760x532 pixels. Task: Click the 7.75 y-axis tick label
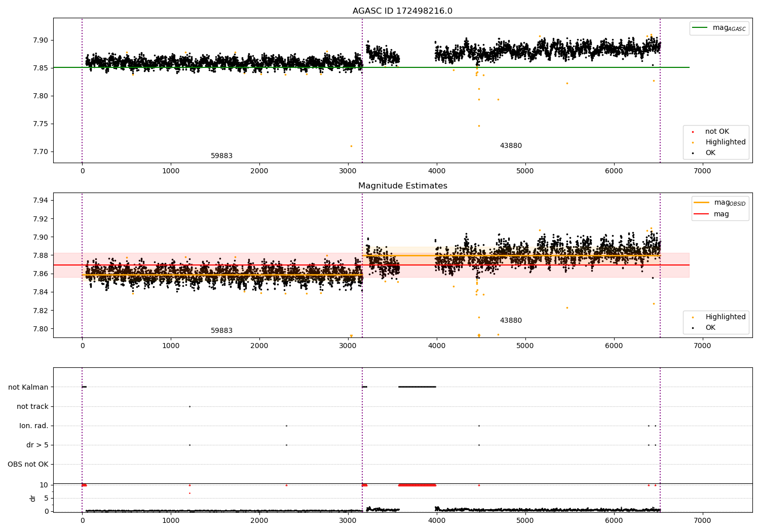click(41, 124)
